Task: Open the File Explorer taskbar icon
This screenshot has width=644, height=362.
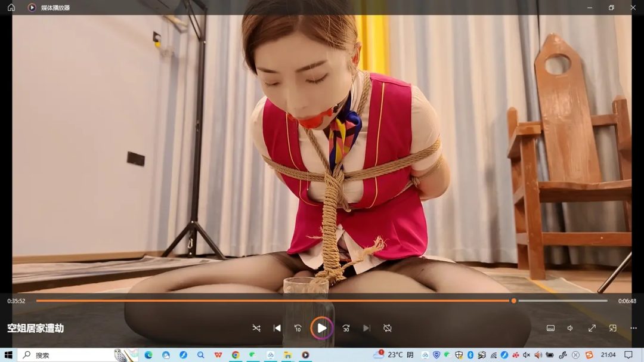Action: (287, 355)
